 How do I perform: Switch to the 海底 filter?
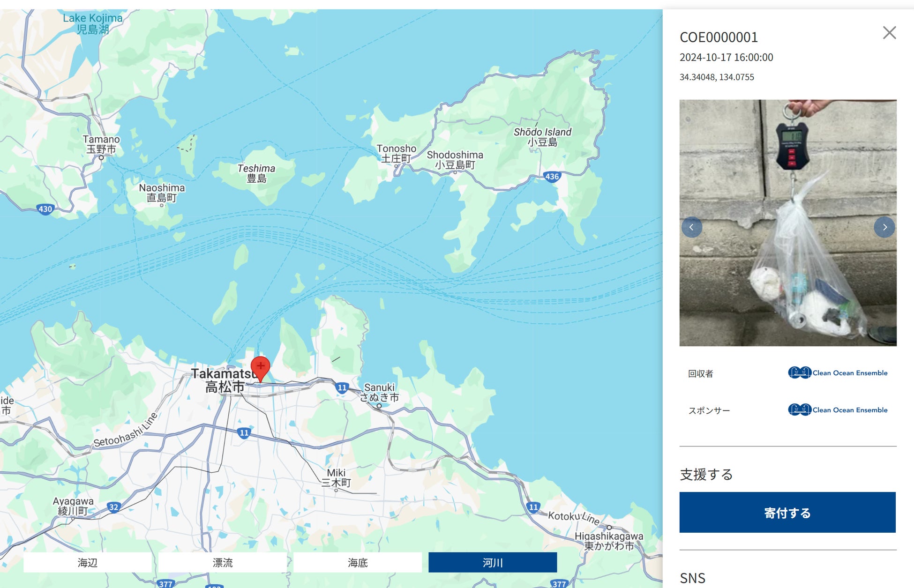358,562
